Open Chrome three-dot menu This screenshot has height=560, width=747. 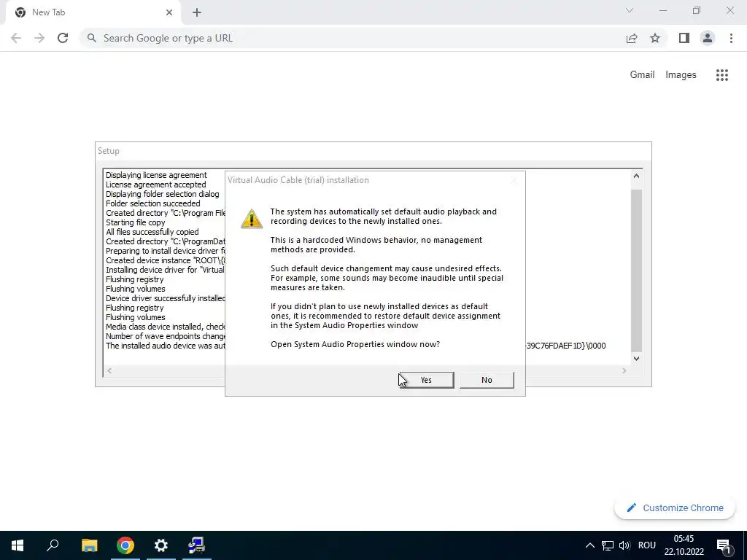pyautogui.click(x=731, y=38)
